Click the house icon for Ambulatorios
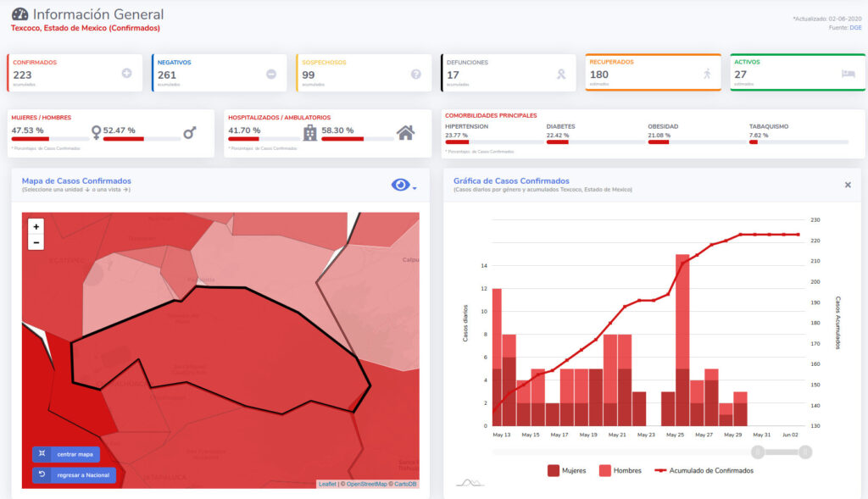This screenshot has height=499, width=868. 405,132
